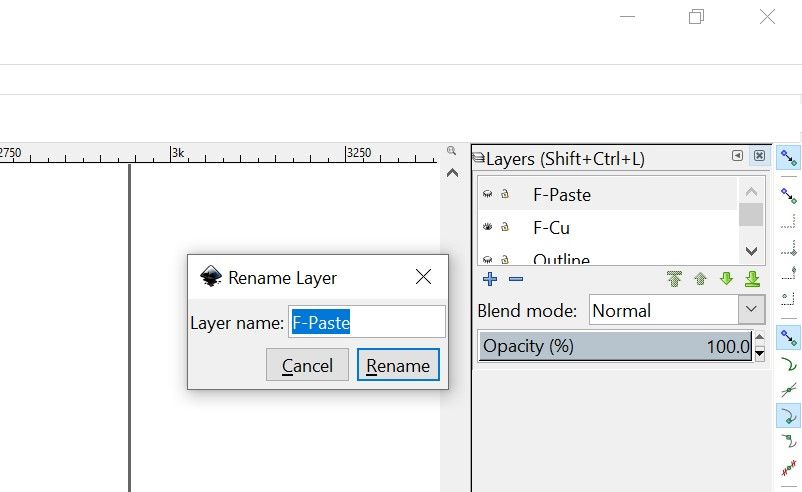This screenshot has width=802, height=492.
Task: Raise layer one step up
Action: [700, 279]
